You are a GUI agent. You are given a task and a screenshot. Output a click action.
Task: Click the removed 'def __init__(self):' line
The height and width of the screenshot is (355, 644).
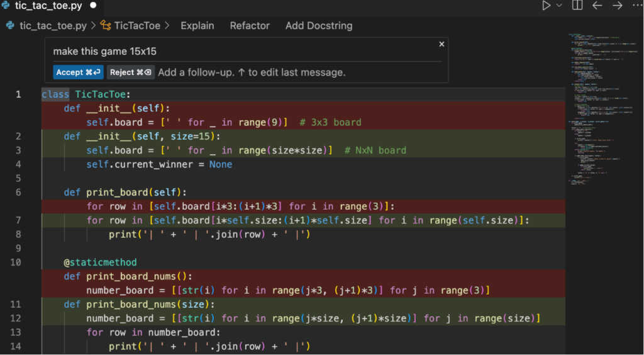tap(116, 108)
